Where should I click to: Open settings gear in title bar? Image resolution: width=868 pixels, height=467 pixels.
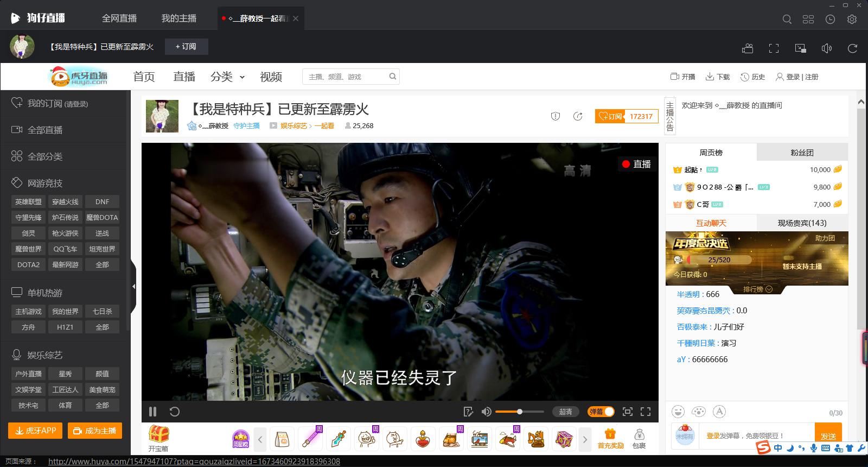tap(852, 19)
